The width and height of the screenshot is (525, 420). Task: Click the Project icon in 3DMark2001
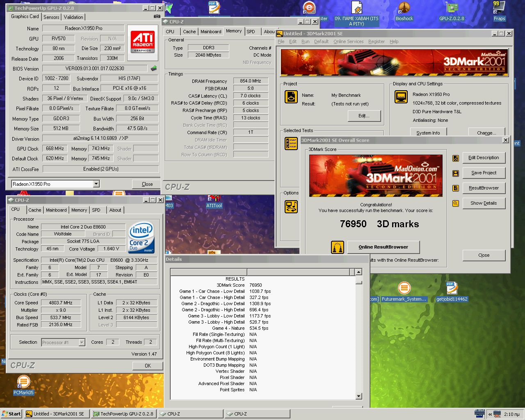point(291,97)
